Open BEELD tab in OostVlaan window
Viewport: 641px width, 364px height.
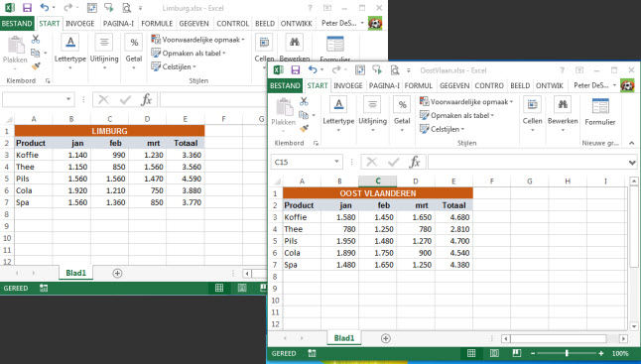click(520, 85)
